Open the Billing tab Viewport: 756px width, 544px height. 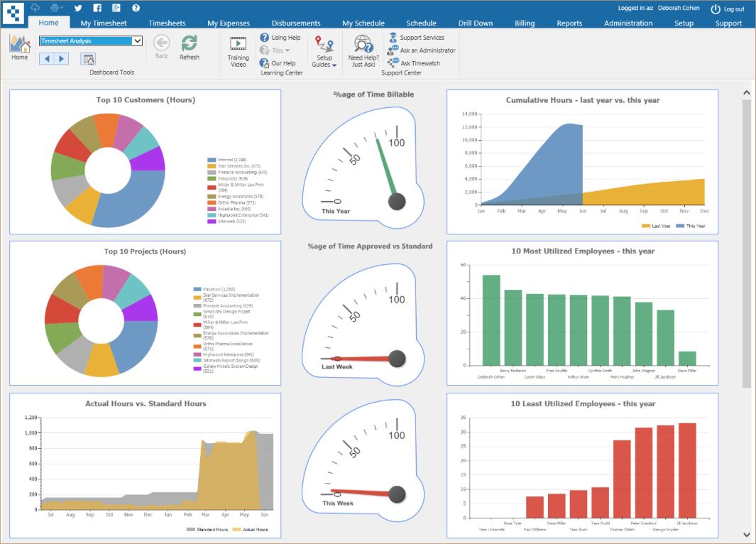point(525,23)
